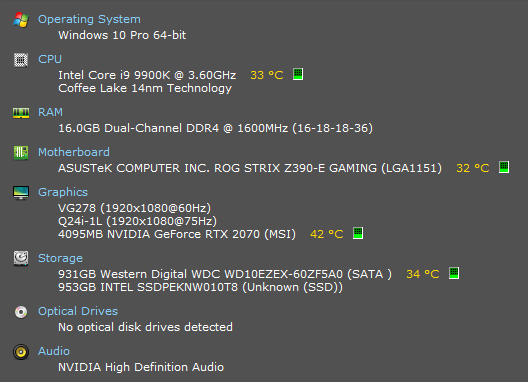Viewport: 528px width, 382px height.
Task: Click the Optical Drives disc icon
Action: pos(21,312)
